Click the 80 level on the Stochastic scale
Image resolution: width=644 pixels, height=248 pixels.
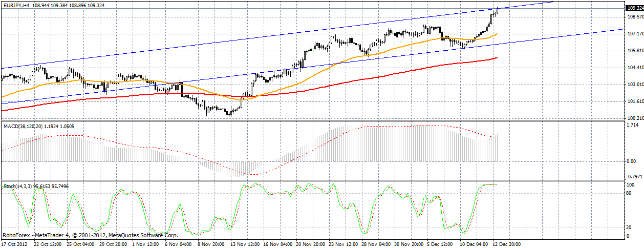pos(630,193)
